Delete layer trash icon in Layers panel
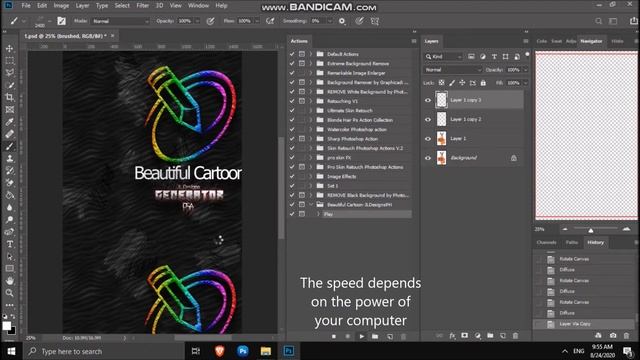Image resolution: width=640 pixels, height=360 pixels. click(516, 336)
